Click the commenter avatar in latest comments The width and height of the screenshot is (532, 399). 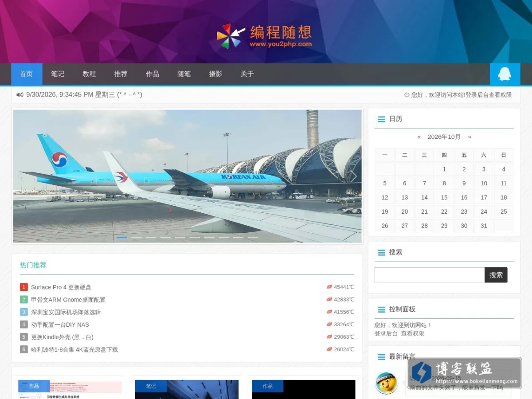click(x=387, y=383)
